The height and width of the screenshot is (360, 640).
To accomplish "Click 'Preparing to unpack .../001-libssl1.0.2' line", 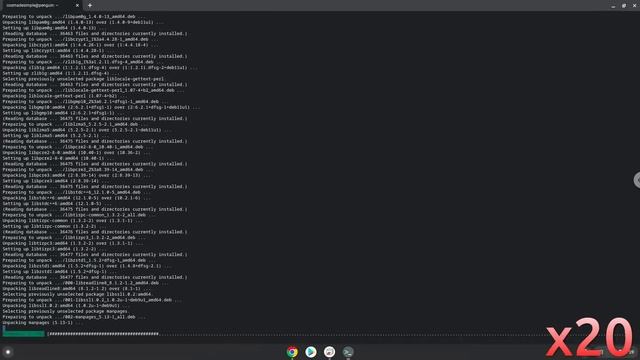I will (92, 300).
